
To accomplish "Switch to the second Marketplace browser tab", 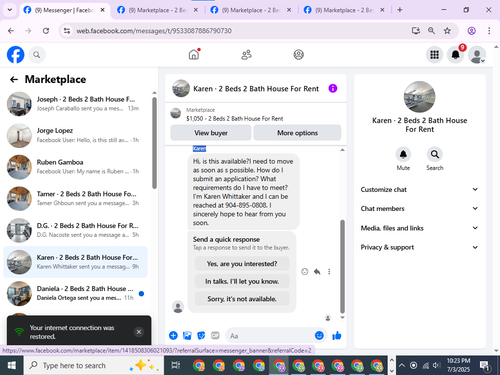I will tap(157, 10).
